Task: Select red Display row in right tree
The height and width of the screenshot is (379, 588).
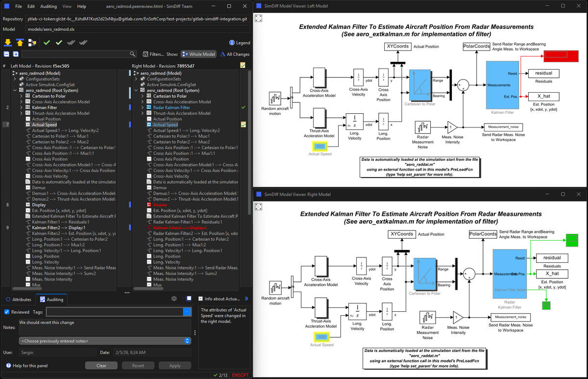Action: 160,204
